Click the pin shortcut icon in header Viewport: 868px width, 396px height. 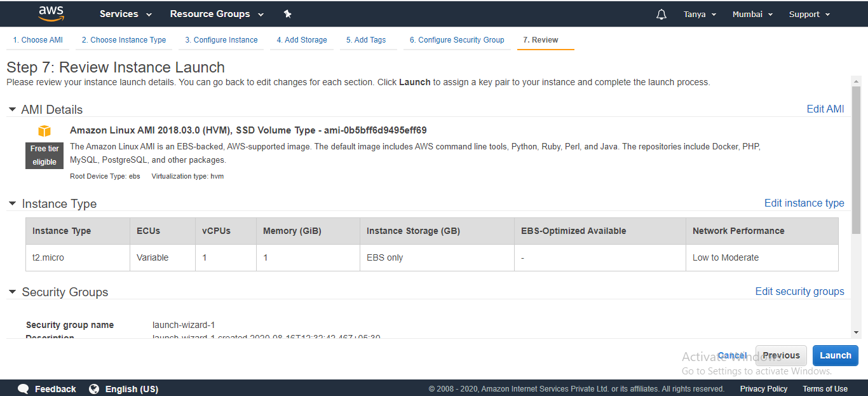[x=287, y=14]
